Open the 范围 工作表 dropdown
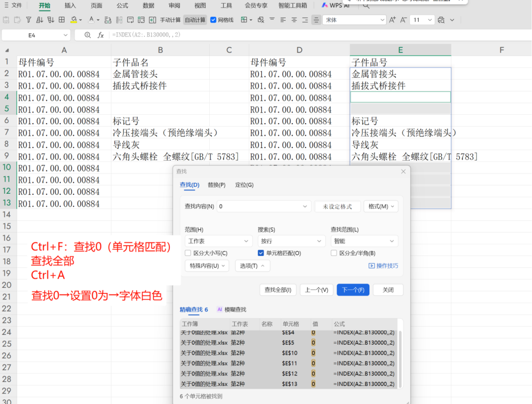This screenshot has width=532, height=404. tap(219, 241)
